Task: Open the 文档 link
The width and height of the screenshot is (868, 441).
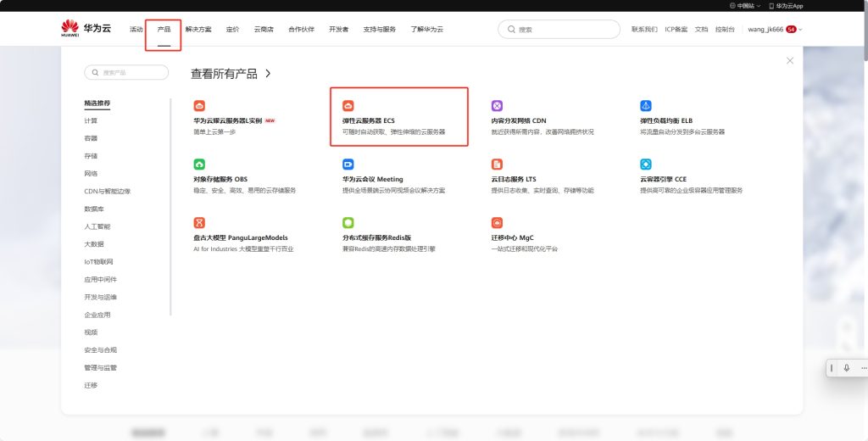Action: pos(701,30)
